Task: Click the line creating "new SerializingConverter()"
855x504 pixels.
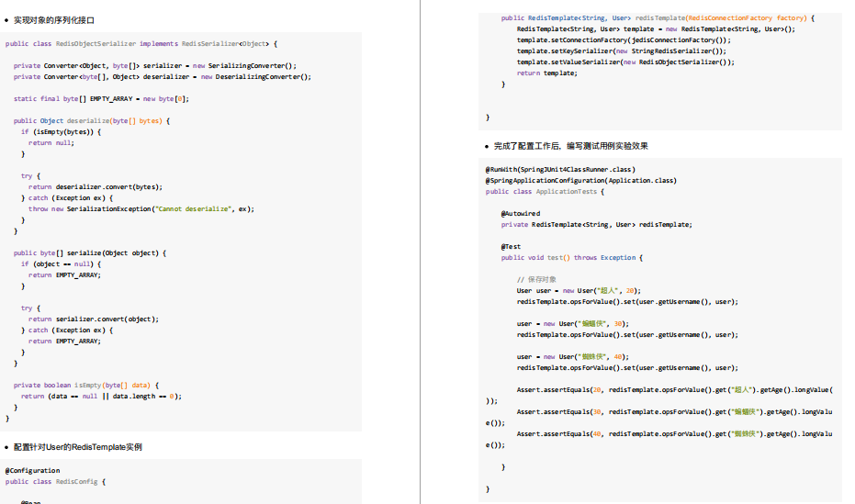Action: (155, 66)
